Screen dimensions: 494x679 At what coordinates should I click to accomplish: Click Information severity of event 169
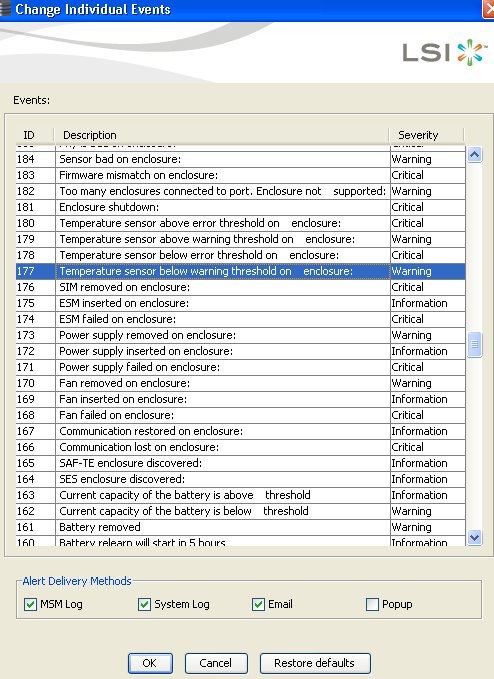tap(428, 399)
